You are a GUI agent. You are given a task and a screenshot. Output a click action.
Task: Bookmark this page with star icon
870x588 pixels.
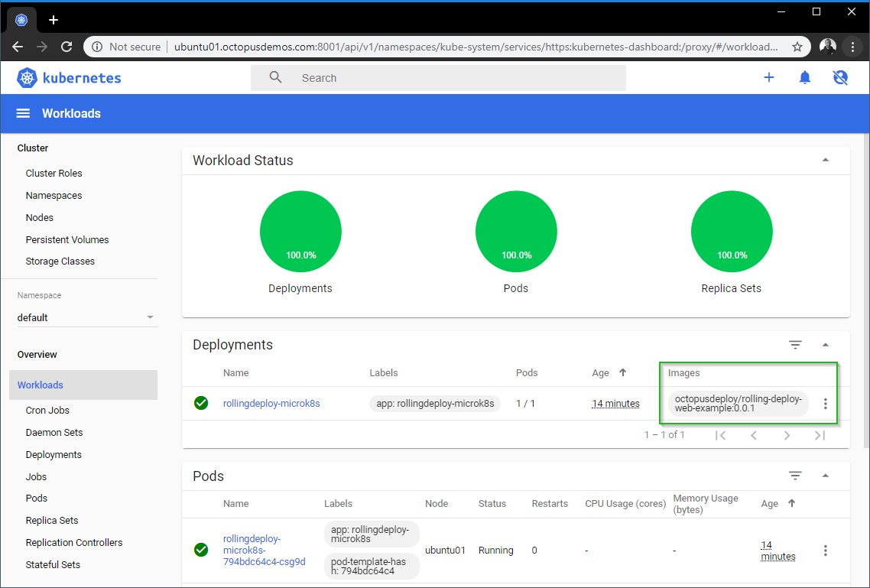(x=797, y=47)
